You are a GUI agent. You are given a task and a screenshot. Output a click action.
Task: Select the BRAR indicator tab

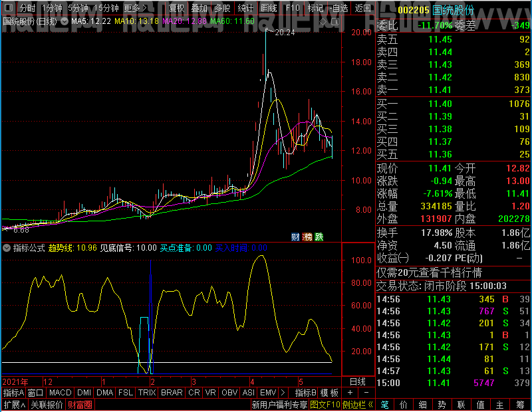tap(172, 393)
